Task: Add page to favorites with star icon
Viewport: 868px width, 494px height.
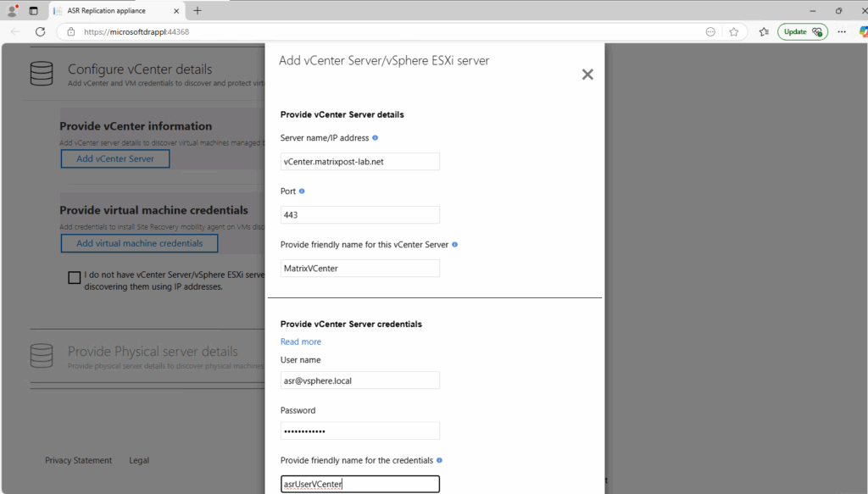Action: tap(734, 31)
